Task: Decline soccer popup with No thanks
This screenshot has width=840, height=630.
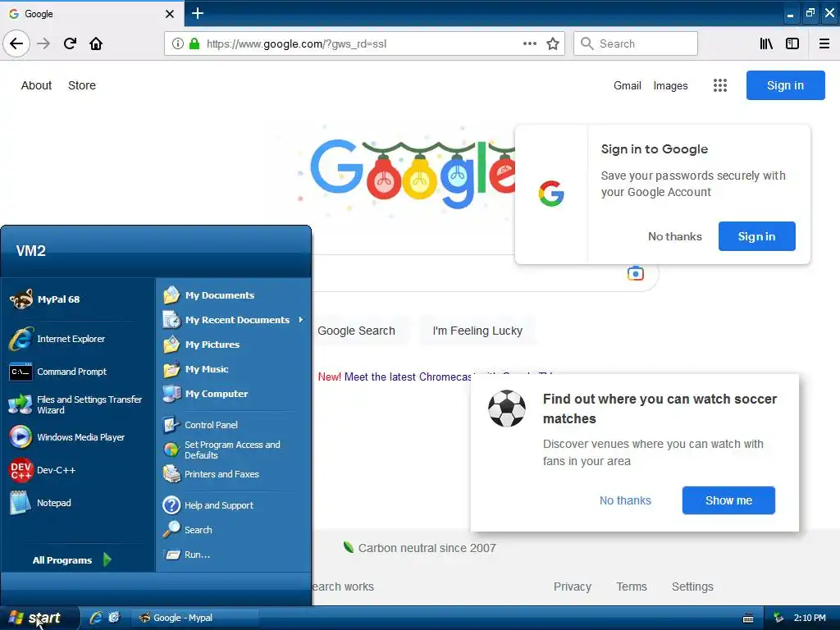Action: (x=625, y=500)
